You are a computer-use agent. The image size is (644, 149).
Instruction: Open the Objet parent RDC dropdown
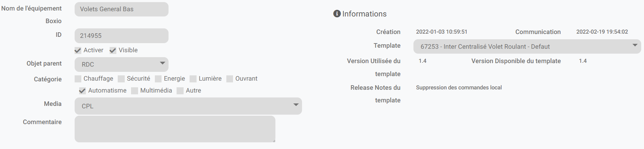coord(122,65)
